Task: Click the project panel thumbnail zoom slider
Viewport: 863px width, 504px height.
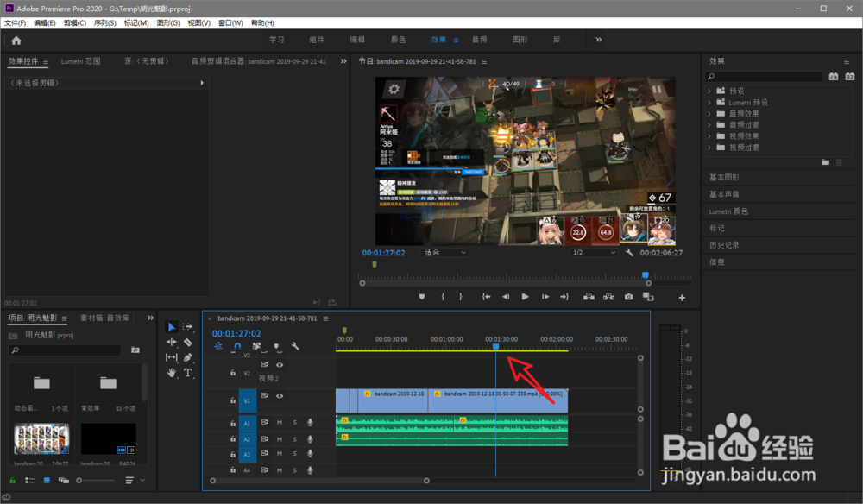Action: point(79,480)
